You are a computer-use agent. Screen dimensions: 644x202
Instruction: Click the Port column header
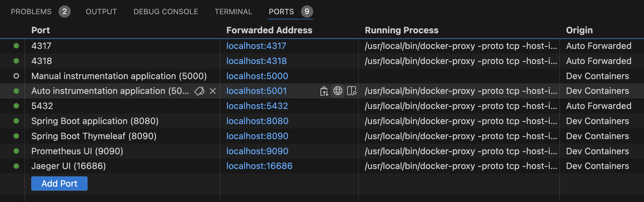click(x=41, y=30)
